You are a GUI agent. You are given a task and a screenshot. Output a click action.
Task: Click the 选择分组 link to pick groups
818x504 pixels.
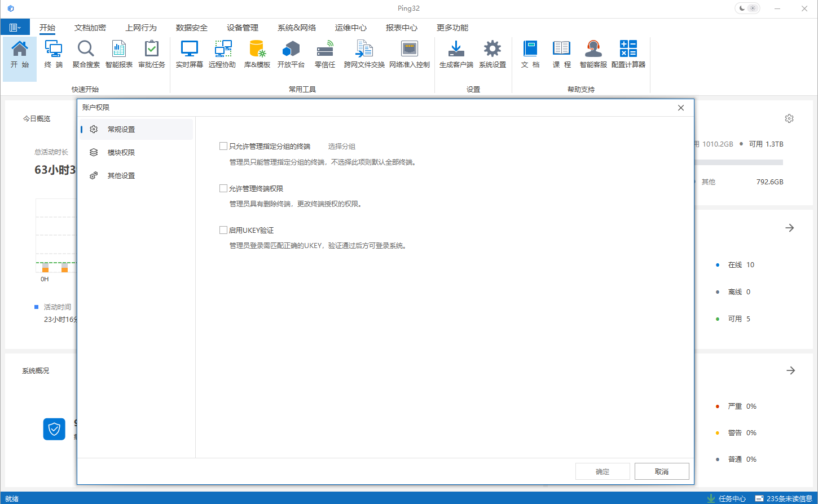coord(341,145)
